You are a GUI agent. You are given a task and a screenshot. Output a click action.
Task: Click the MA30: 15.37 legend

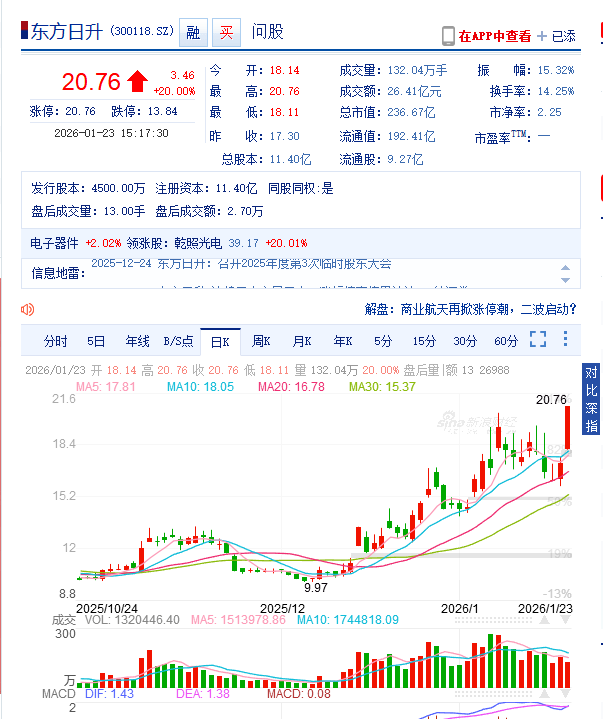point(382,387)
